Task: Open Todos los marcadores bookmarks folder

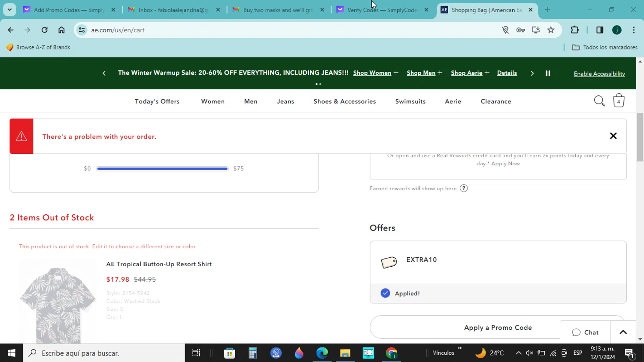Action: [605, 47]
